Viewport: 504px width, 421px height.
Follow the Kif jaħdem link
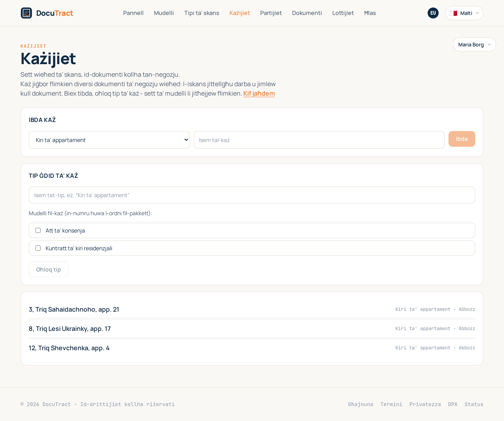pyautogui.click(x=259, y=93)
